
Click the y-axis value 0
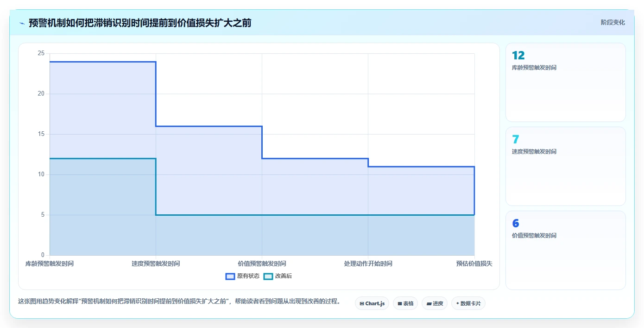pyautogui.click(x=43, y=255)
